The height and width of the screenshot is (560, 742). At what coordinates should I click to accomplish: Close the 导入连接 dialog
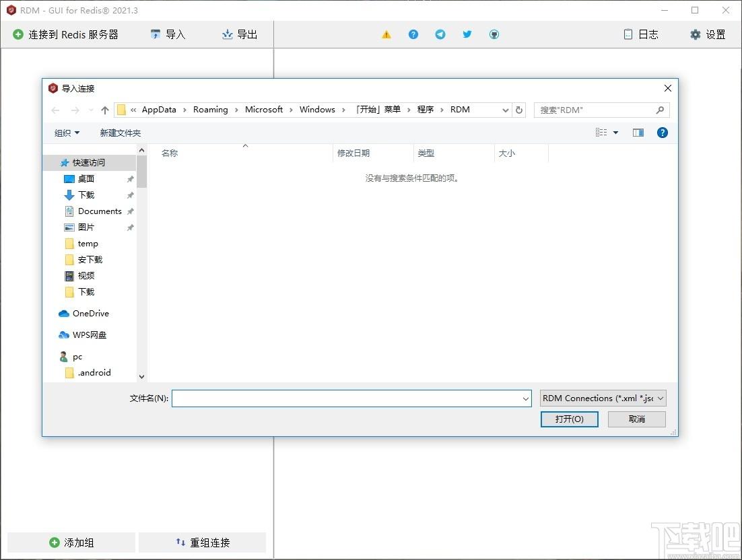tap(668, 88)
